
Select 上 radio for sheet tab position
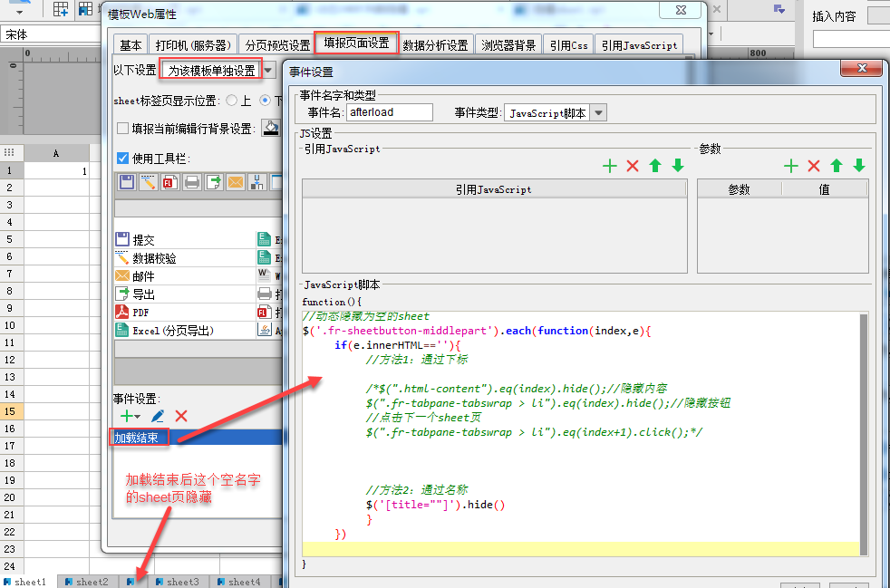[232, 101]
